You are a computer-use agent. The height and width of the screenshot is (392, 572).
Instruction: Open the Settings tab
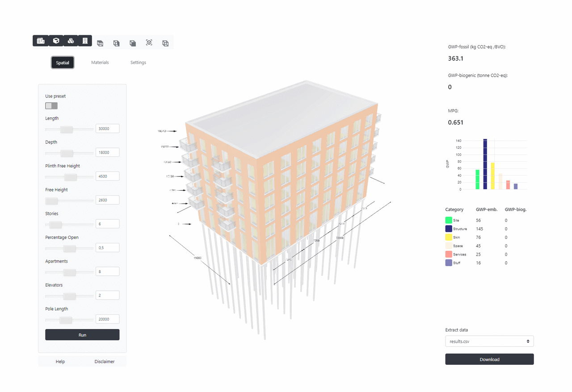(138, 63)
